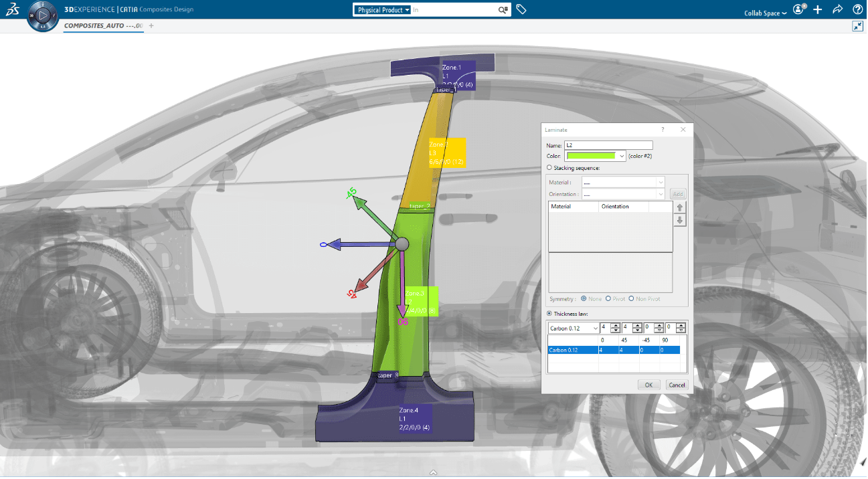This screenshot has height=479, width=868.
Task: Switch to the COMPOSITES_AUTO tab
Action: click(103, 26)
